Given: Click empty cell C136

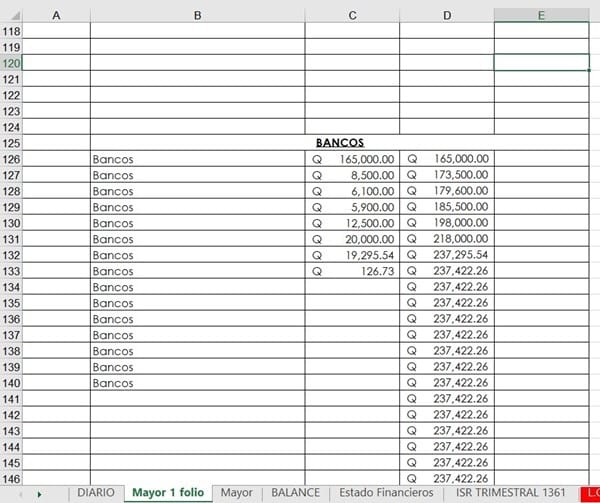Looking at the screenshot, I should [x=352, y=319].
